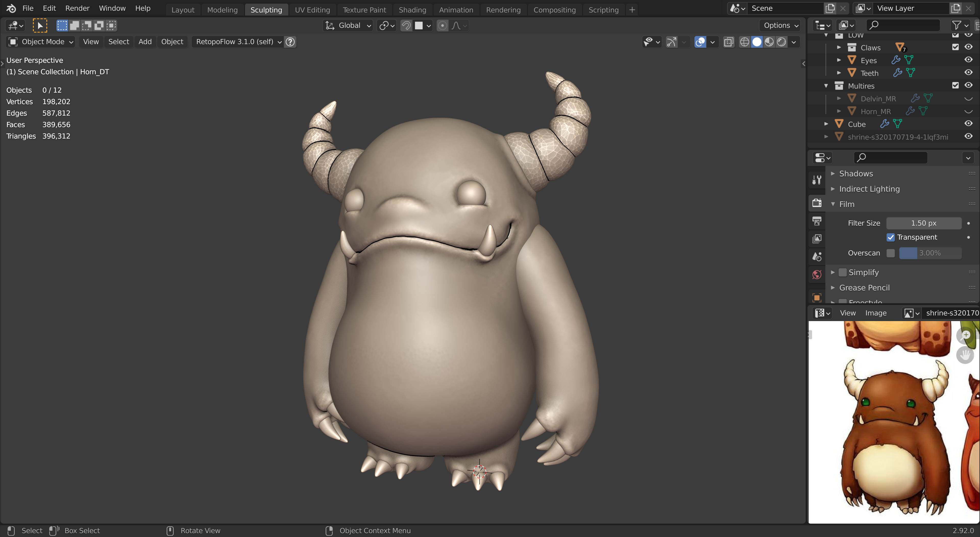Hide the Cube object in outliner
This screenshot has width=980, height=537.
click(x=968, y=124)
